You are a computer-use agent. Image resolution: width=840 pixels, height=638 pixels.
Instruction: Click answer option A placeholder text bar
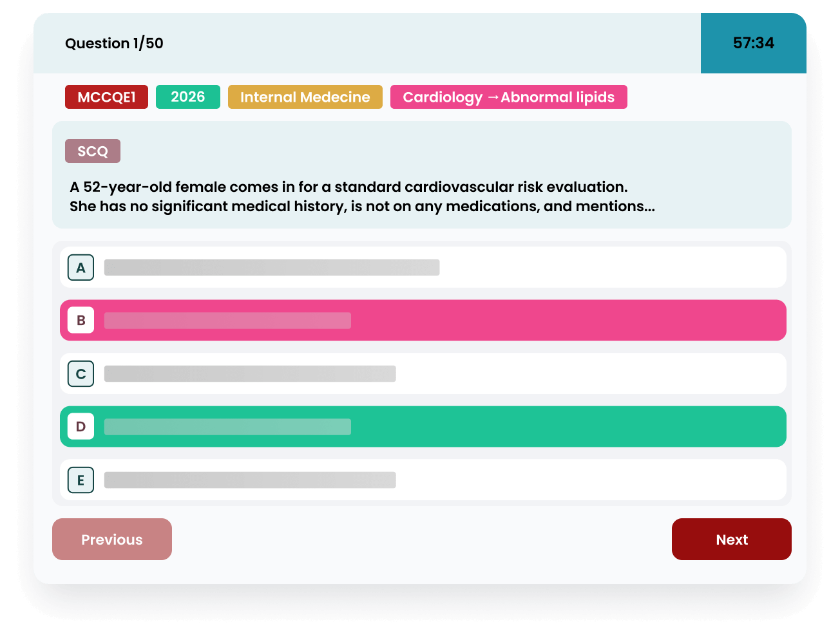[272, 268]
